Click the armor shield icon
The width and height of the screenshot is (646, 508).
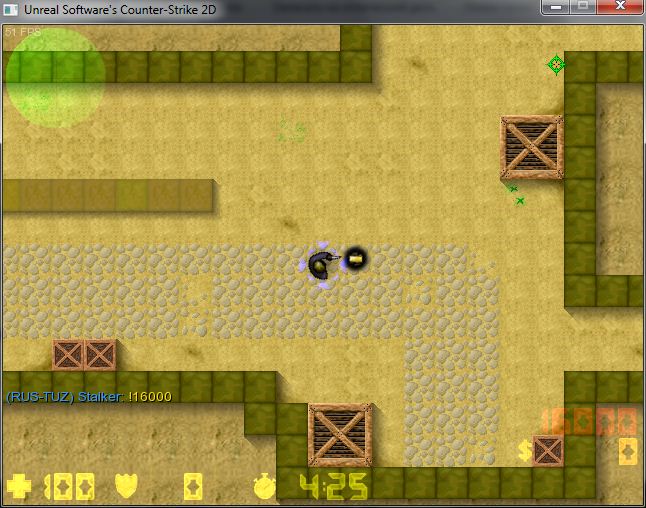[126, 486]
